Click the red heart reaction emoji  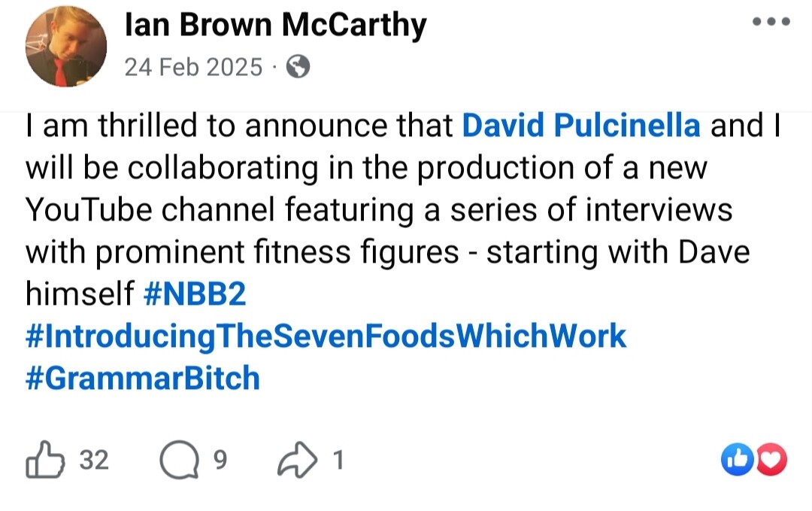click(771, 460)
